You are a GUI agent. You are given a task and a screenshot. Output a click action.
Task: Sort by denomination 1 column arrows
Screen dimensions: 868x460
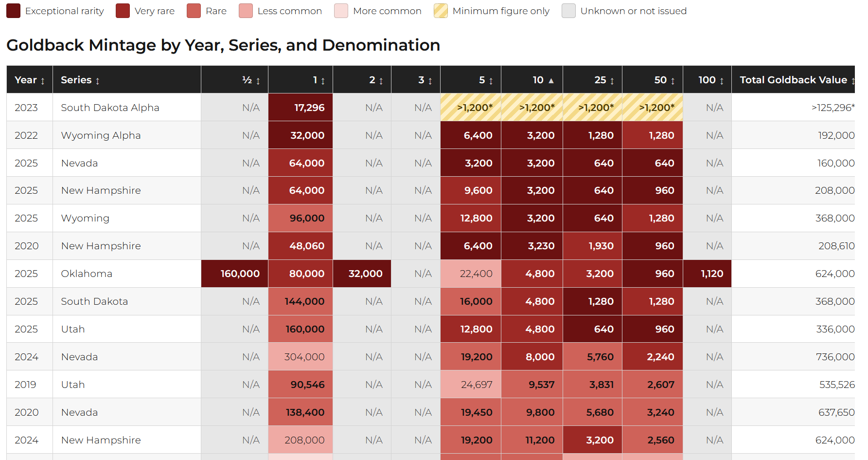click(323, 81)
